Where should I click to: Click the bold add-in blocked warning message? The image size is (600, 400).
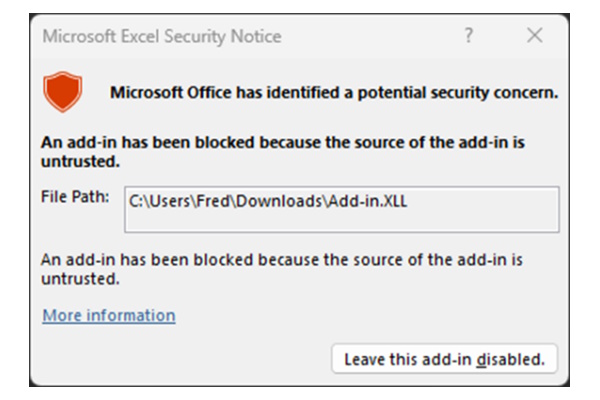pos(283,152)
